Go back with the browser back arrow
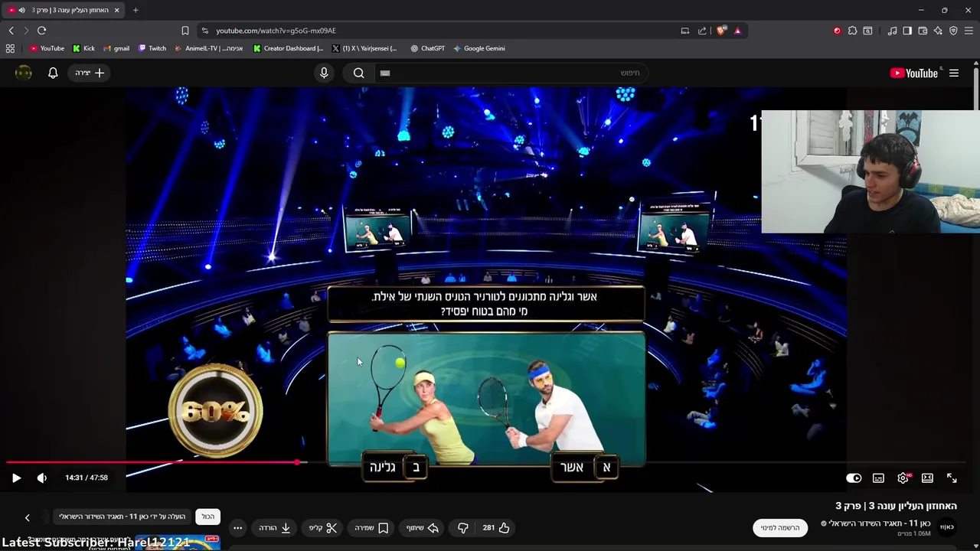The height and width of the screenshot is (551, 980). click(11, 31)
